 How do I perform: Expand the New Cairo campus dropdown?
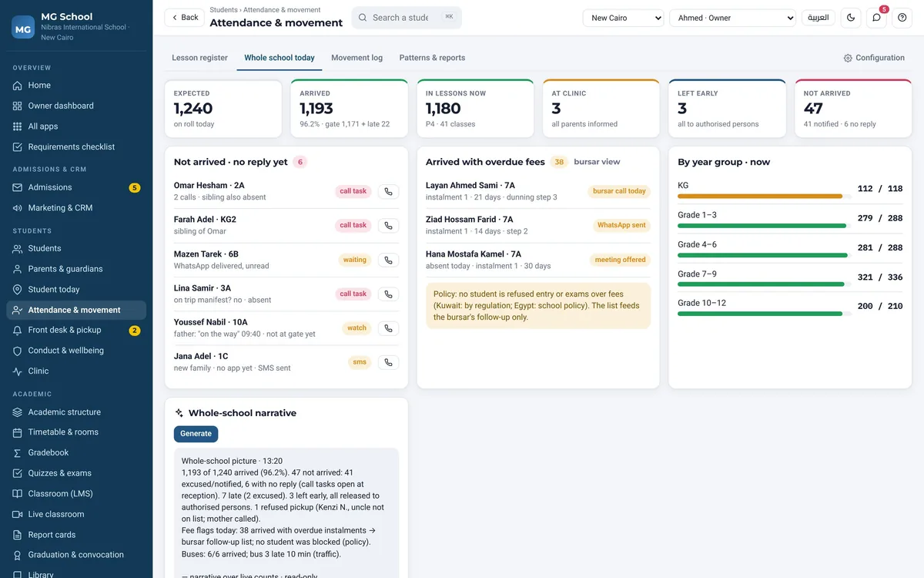point(623,18)
